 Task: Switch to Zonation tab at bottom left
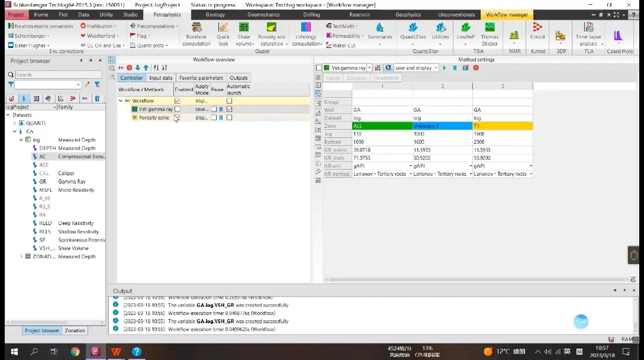click(75, 330)
